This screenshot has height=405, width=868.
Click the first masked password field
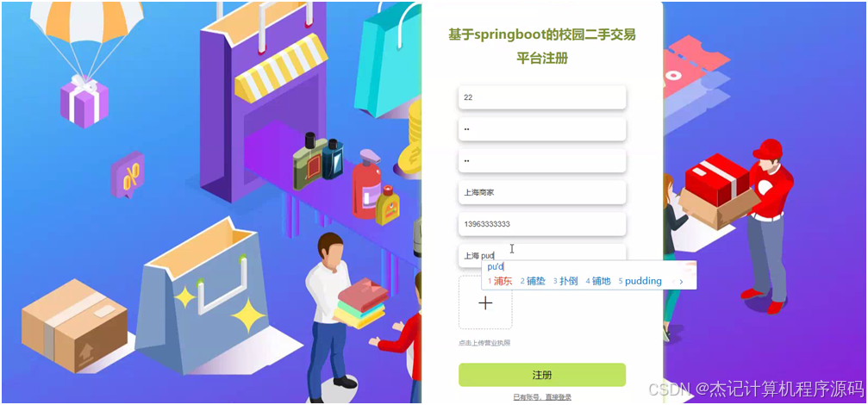coord(542,129)
